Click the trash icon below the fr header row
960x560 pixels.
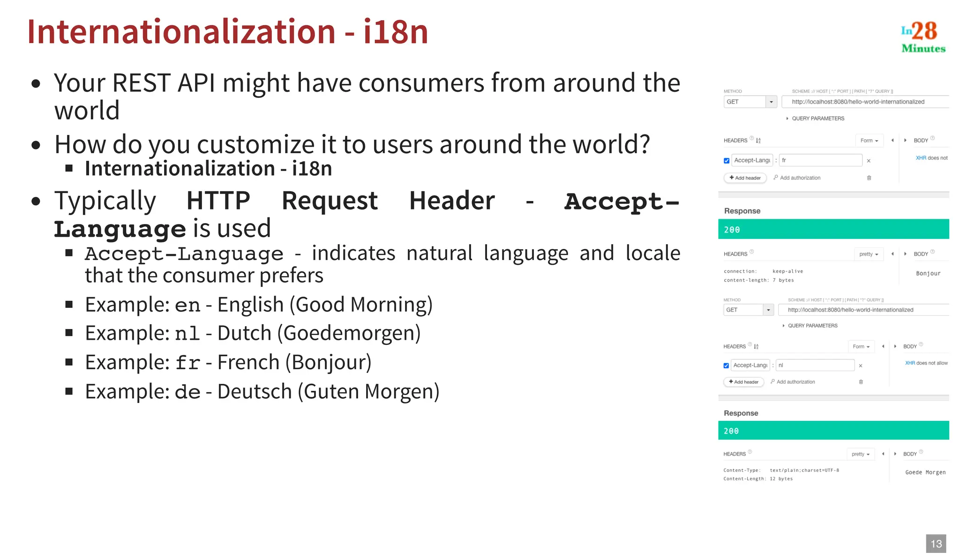coord(869,178)
